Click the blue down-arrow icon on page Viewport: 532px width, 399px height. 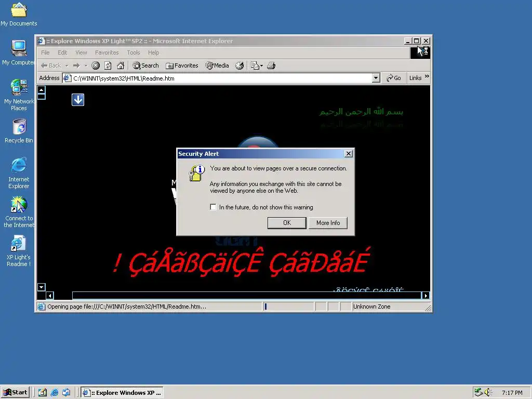pos(78,100)
